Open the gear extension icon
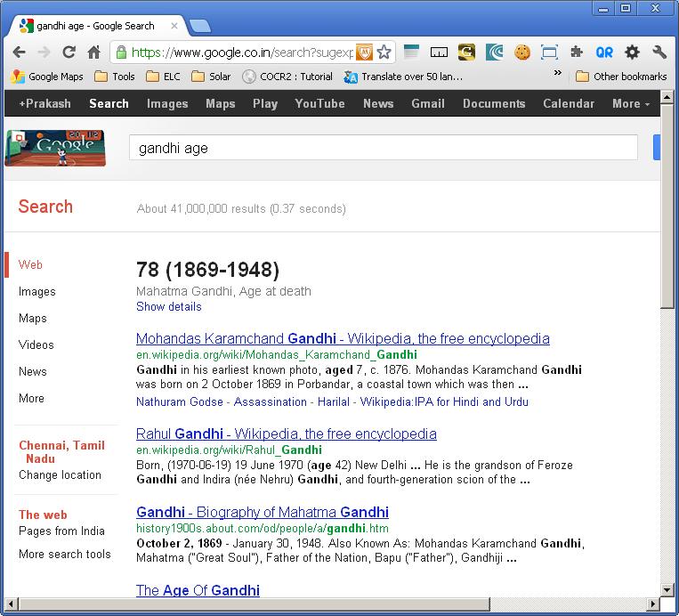 [x=632, y=53]
